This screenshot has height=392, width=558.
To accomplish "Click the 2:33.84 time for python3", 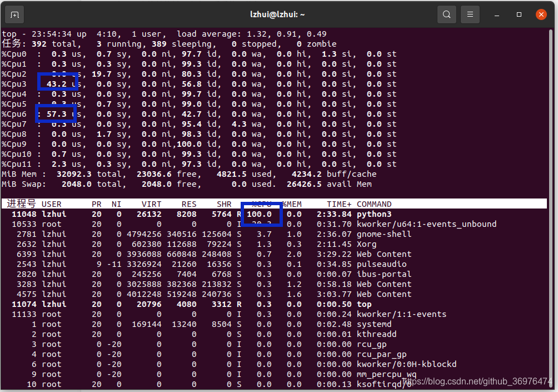I will click(x=334, y=214).
